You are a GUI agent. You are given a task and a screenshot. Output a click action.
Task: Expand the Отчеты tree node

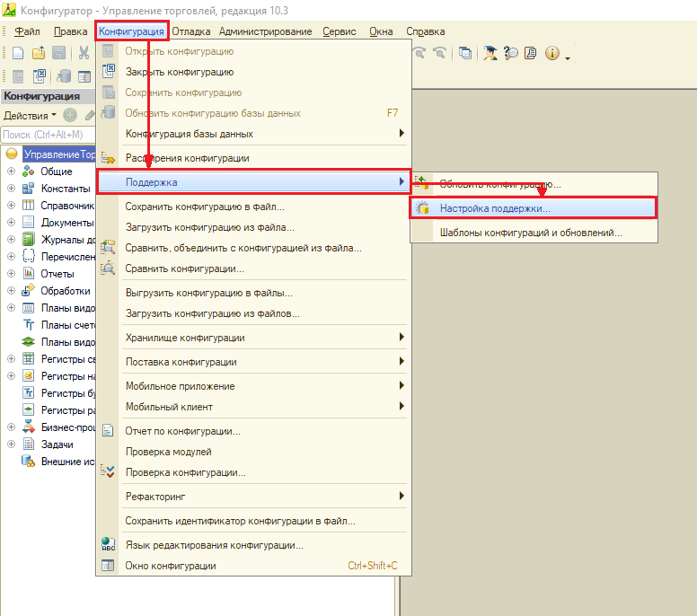pos(11,273)
